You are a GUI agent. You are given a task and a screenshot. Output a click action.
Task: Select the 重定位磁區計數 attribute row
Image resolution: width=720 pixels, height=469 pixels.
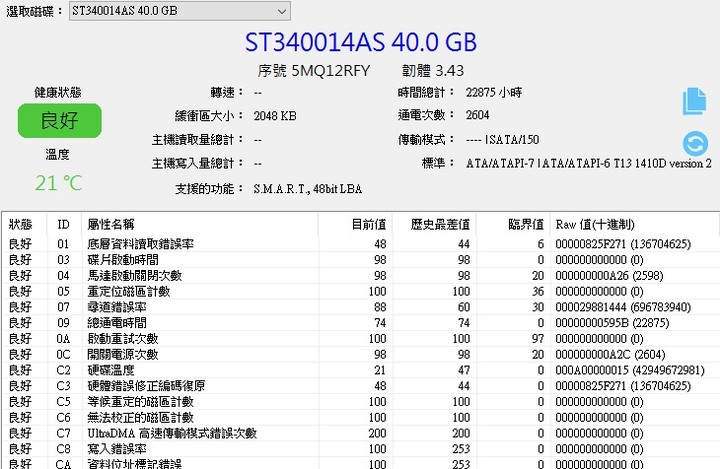pos(361,291)
